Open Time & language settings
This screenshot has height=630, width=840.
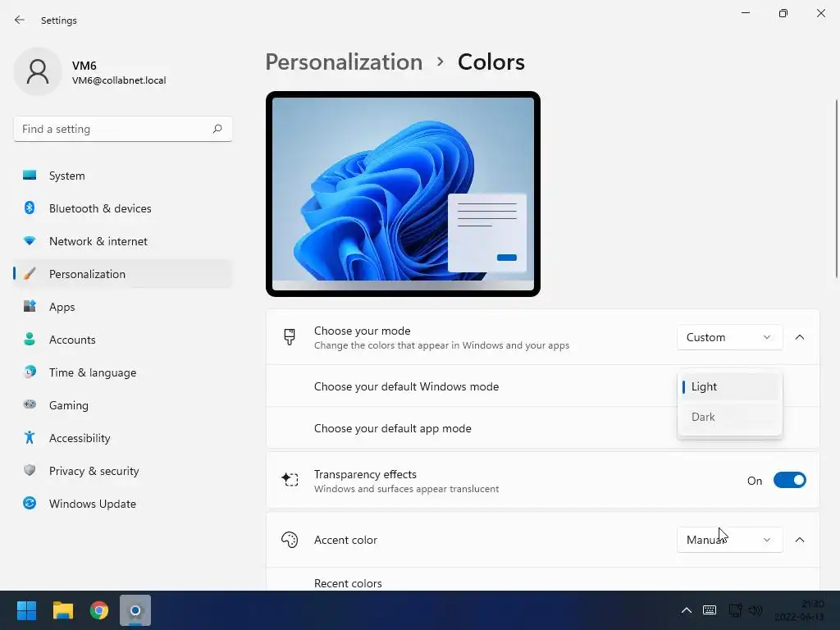[123, 372]
